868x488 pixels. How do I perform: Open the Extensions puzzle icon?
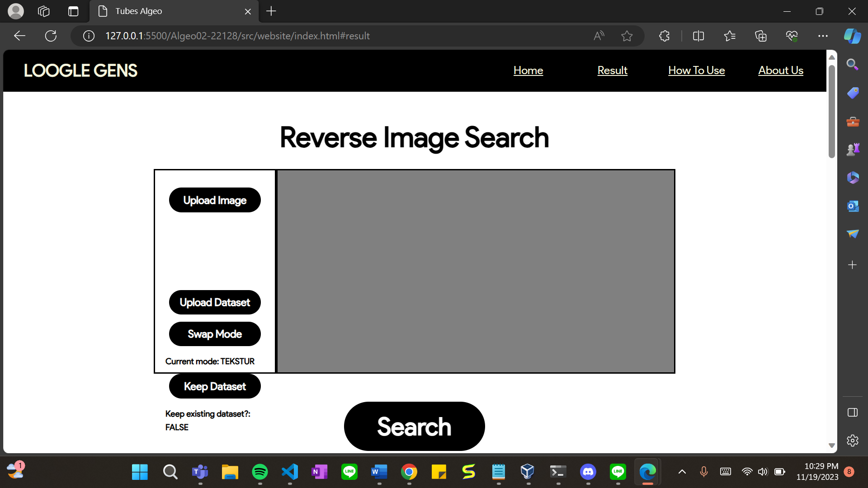[x=664, y=36]
